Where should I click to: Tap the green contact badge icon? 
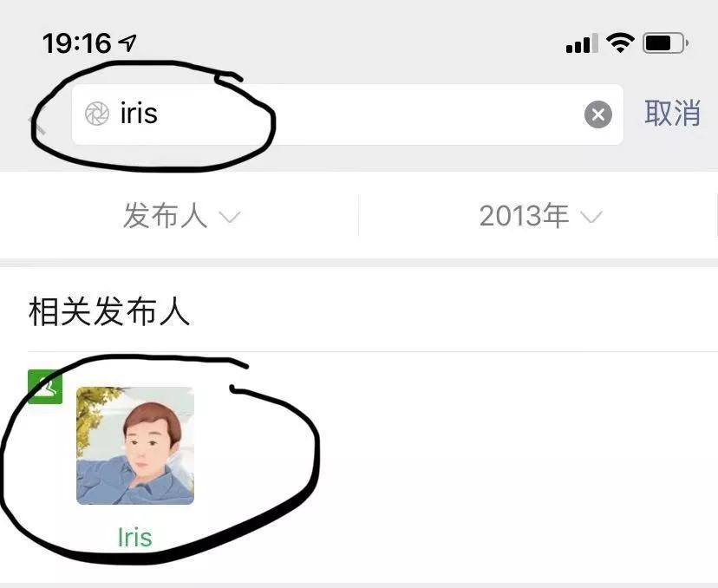click(45, 387)
